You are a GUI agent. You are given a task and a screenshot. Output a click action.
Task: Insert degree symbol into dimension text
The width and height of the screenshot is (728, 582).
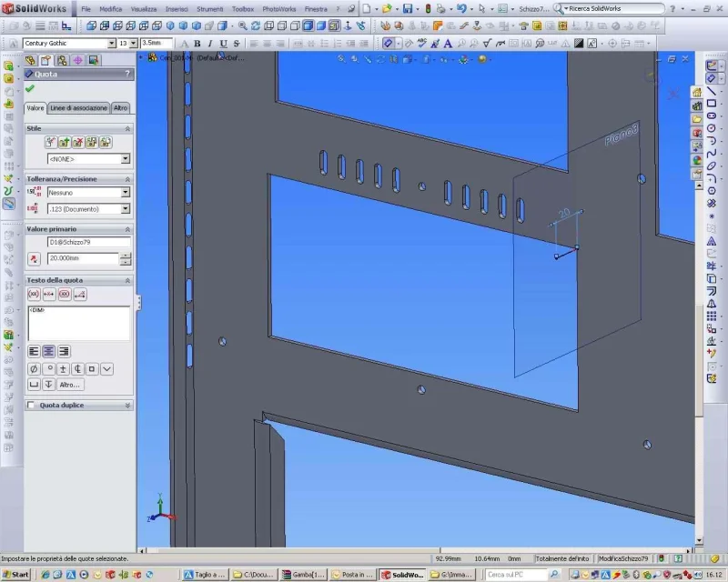tap(48, 369)
